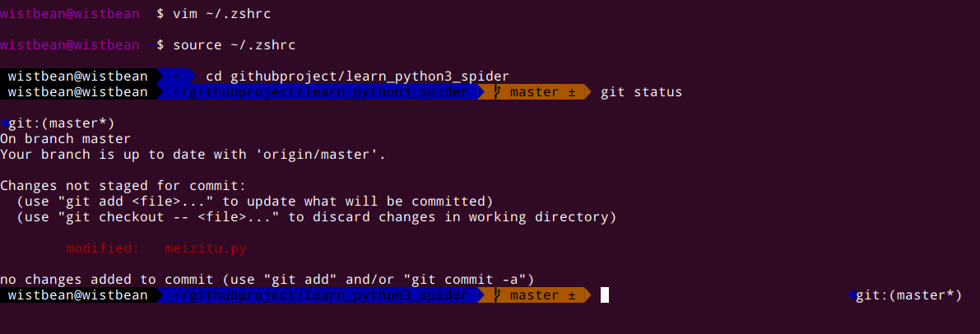Image resolution: width=980 pixels, height=334 pixels.
Task: Click the blue dot before git:(master*) output
Action: tap(4, 123)
